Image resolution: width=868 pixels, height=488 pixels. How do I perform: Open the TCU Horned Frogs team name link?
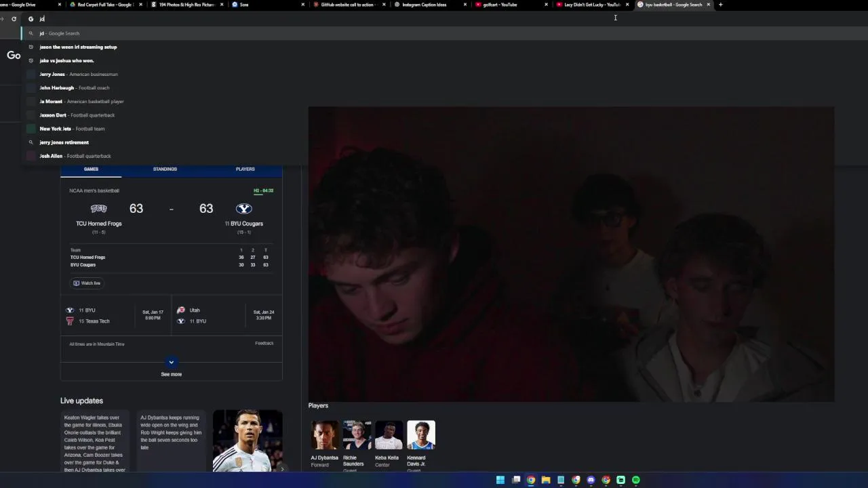click(x=99, y=224)
